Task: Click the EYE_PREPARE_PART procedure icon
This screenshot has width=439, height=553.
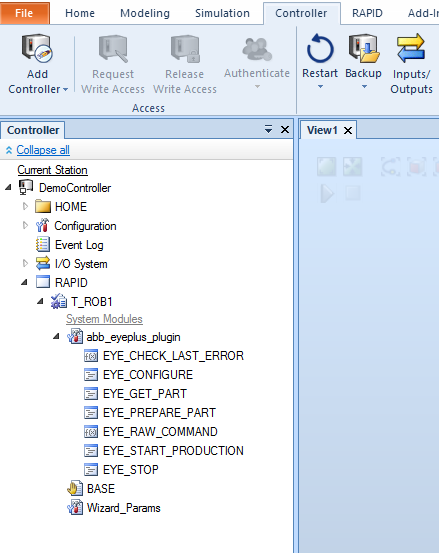Action: tap(91, 413)
